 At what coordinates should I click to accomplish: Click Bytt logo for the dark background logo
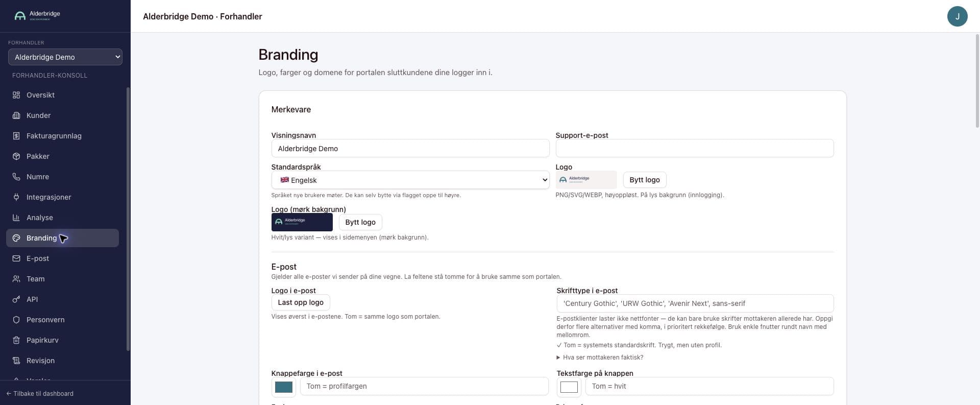click(360, 222)
